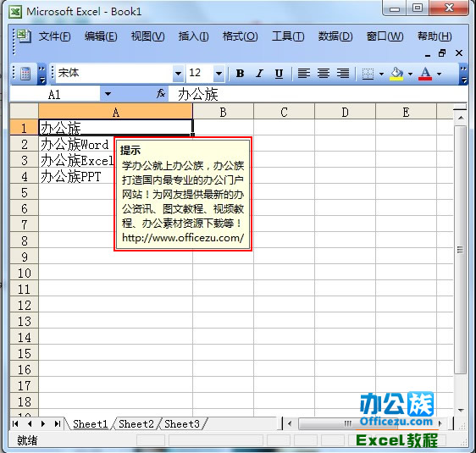This screenshot has height=453, width=476.
Task: Restore the workbook window
Action: [x=442, y=53]
